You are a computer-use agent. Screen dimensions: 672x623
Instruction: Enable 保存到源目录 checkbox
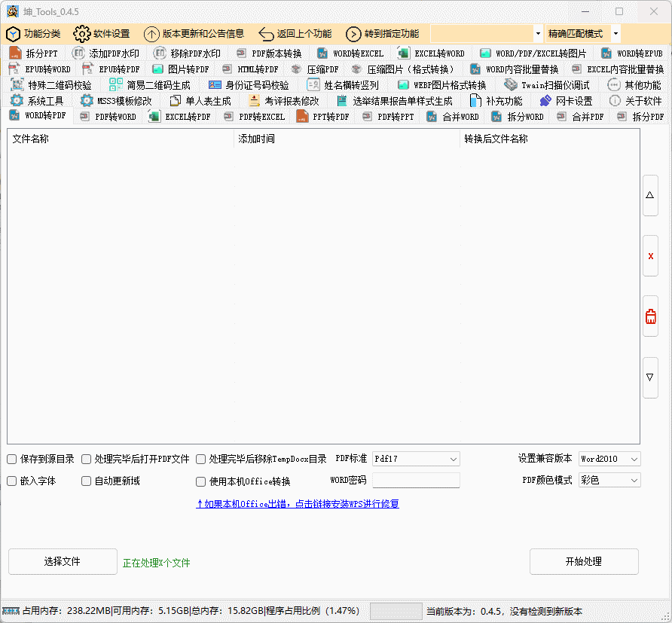12,460
